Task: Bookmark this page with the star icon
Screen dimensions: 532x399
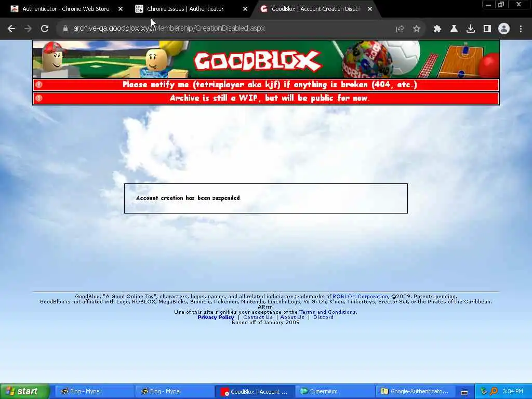Action: click(x=417, y=29)
